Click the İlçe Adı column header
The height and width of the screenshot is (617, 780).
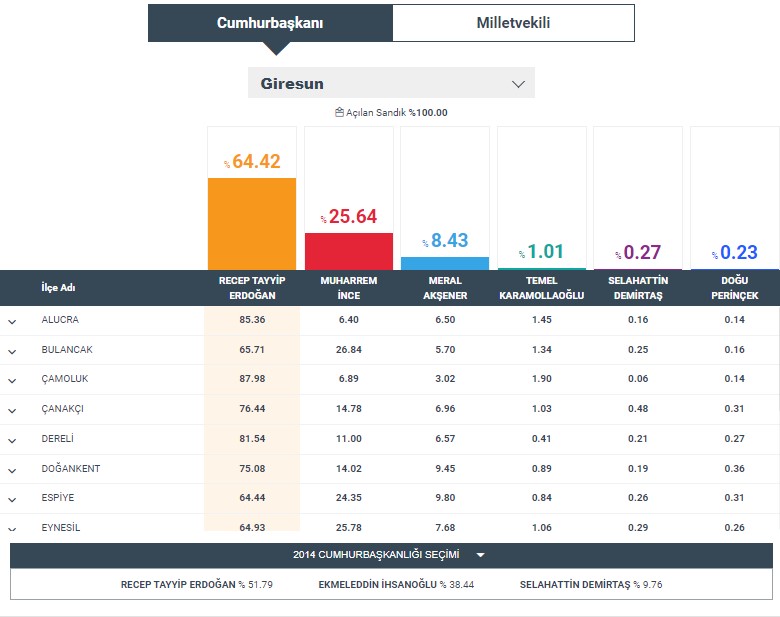[x=59, y=288]
